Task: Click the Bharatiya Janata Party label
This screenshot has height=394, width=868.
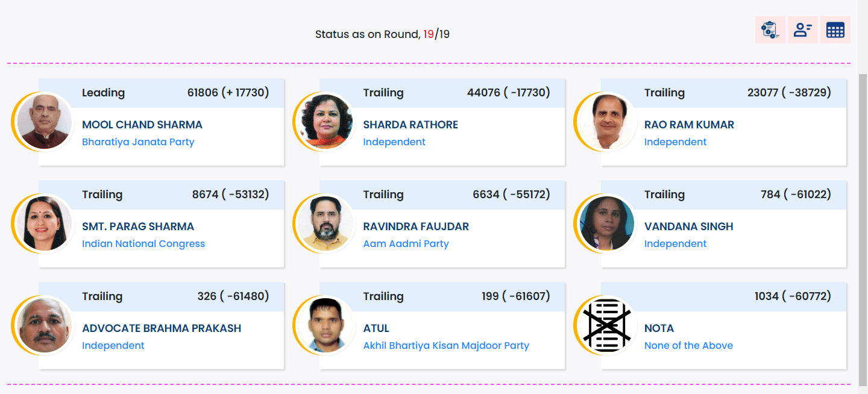Action: click(138, 142)
